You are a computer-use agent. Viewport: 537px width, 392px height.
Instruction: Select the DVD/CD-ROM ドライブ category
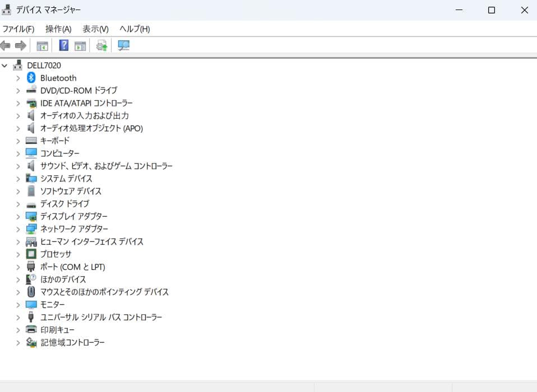(x=78, y=90)
